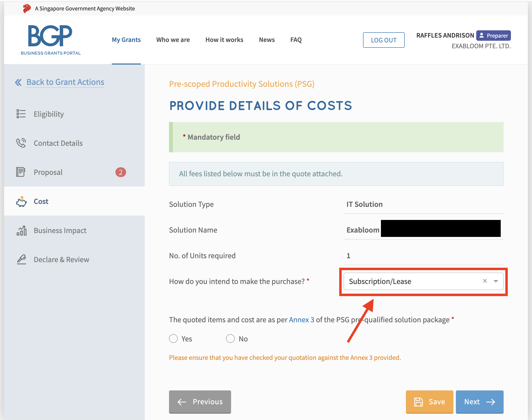Click the Previous button
The width and height of the screenshot is (532, 420).
click(200, 402)
